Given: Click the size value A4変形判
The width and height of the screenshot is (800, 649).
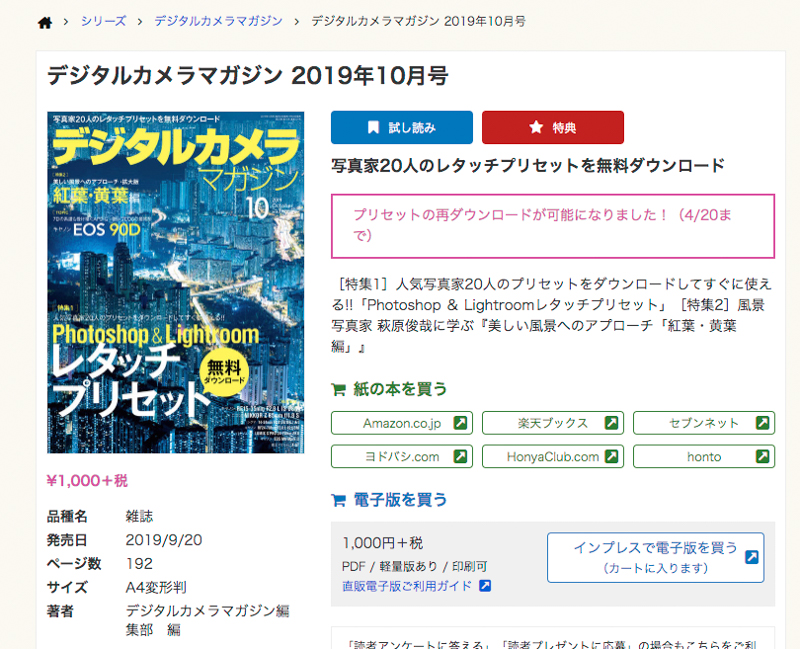Looking at the screenshot, I should [156, 587].
